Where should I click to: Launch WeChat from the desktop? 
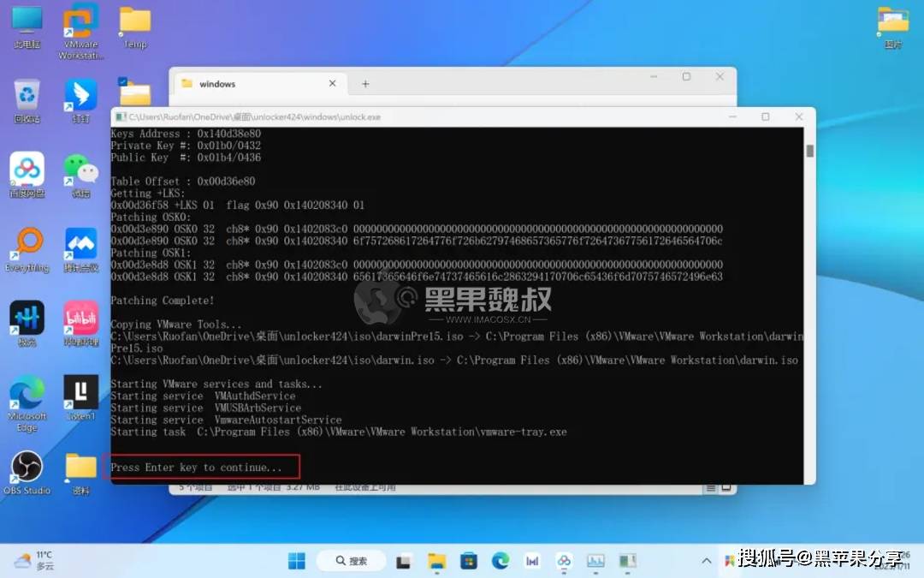pos(80,175)
